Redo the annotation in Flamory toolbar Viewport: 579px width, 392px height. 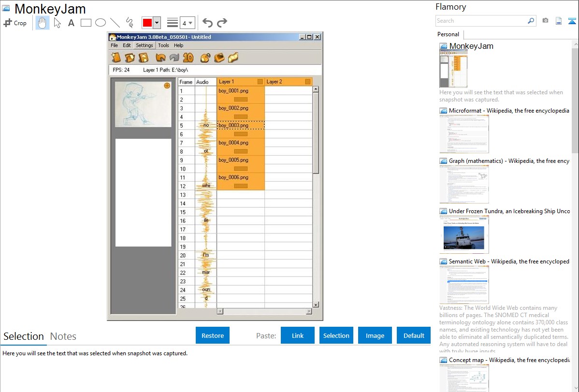click(x=222, y=23)
